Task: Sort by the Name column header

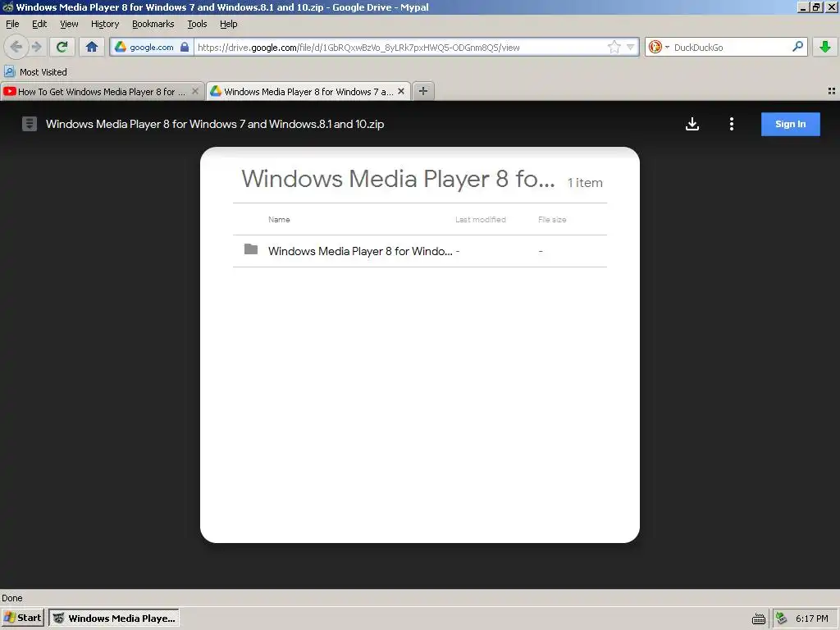Action: (279, 220)
